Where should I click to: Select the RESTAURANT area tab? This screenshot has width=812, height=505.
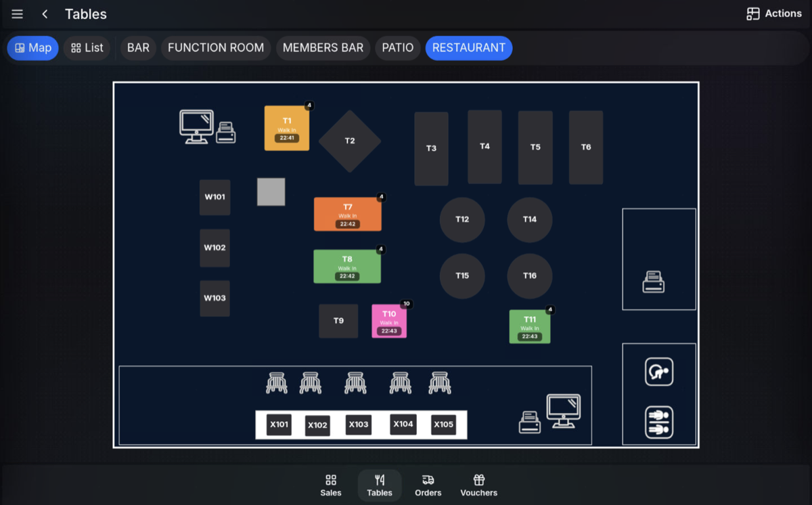(x=469, y=48)
